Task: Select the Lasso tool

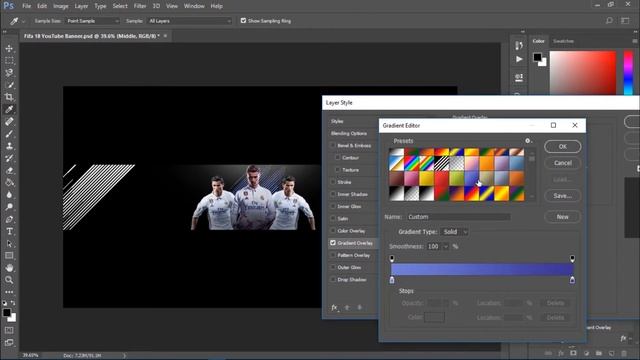Action: coord(9,73)
